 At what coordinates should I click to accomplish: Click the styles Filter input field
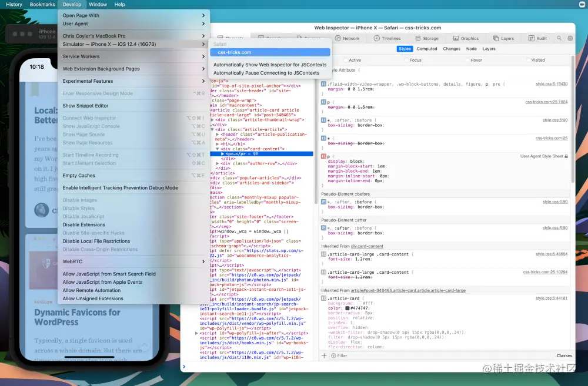coord(412,355)
